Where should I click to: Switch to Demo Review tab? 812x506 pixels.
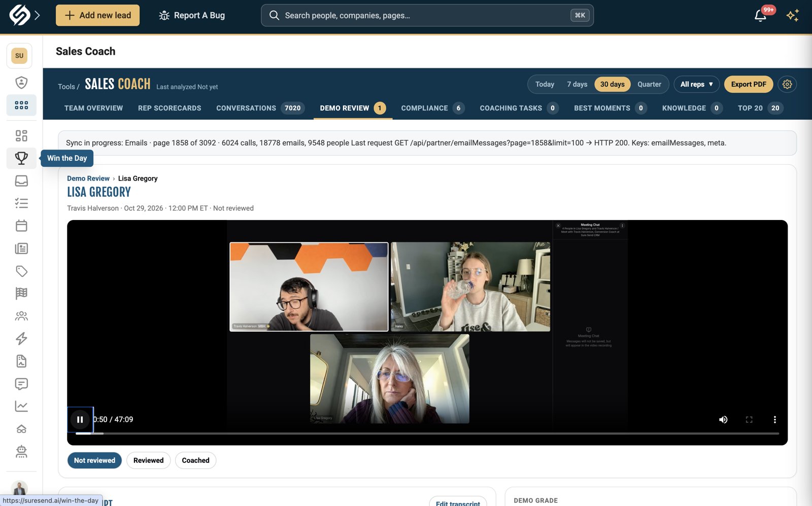coord(353,108)
